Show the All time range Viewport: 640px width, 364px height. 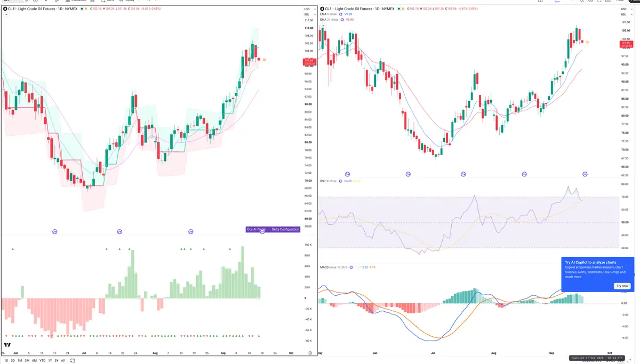pyautogui.click(x=63, y=361)
